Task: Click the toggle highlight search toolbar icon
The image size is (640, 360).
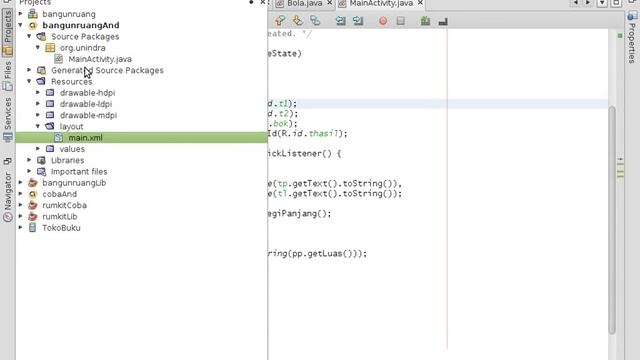Action: tap(315, 20)
